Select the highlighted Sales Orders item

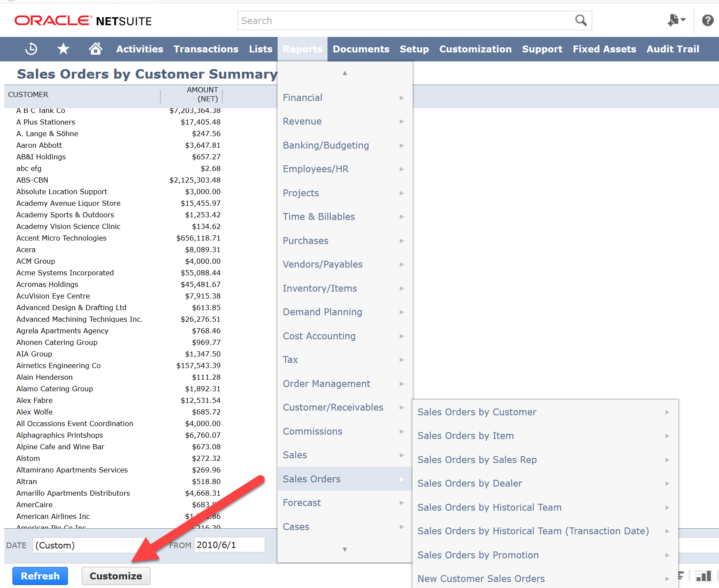click(345, 479)
